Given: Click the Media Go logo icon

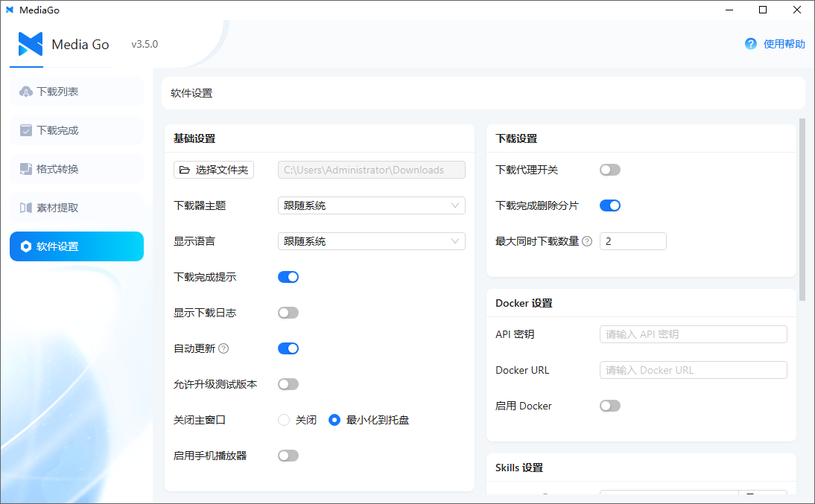Looking at the screenshot, I should [x=30, y=44].
